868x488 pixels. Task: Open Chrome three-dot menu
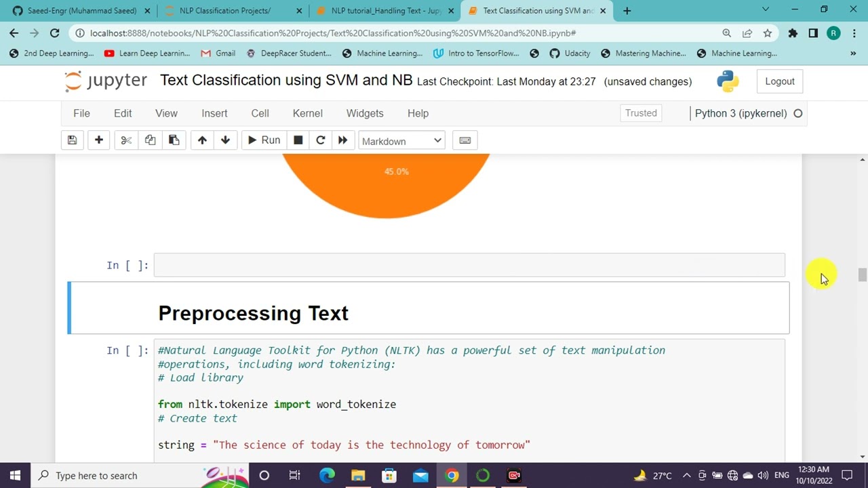pos(854,33)
